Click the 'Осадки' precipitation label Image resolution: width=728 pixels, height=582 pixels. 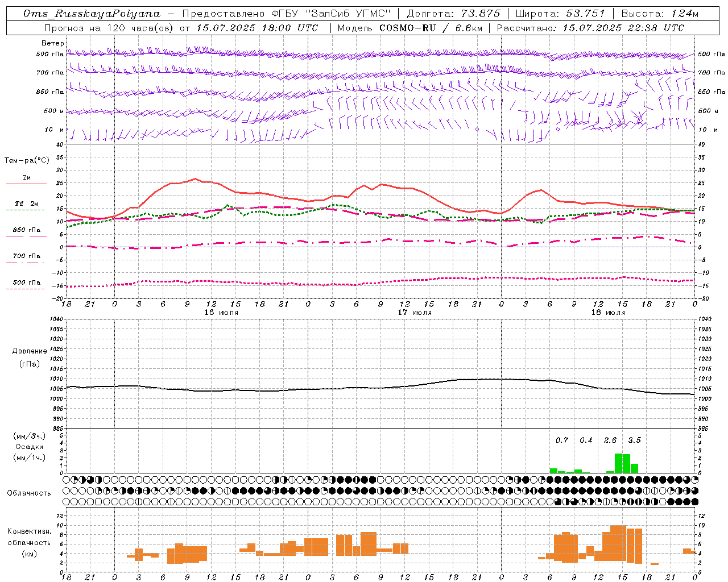pyautogui.click(x=30, y=447)
